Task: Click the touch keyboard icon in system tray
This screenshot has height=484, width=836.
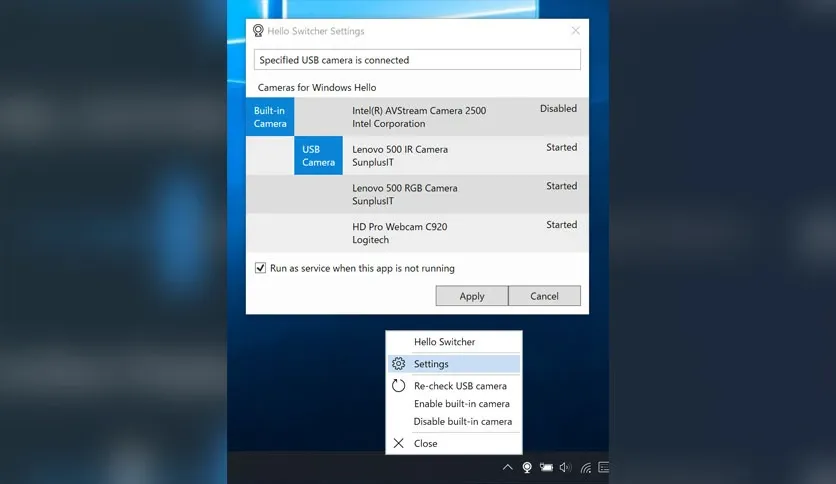Action: [604, 467]
